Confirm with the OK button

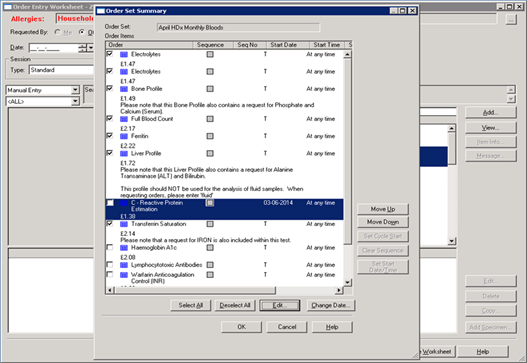pyautogui.click(x=241, y=327)
